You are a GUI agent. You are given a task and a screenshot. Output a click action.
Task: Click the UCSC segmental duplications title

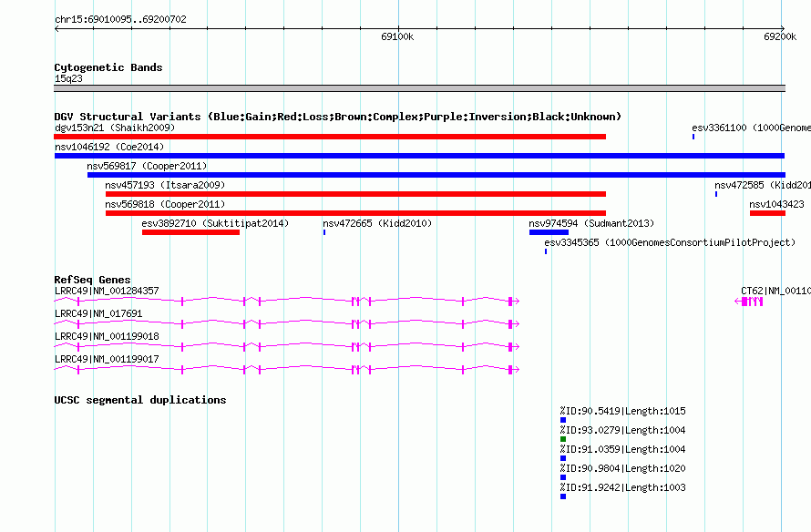pyautogui.click(x=140, y=400)
